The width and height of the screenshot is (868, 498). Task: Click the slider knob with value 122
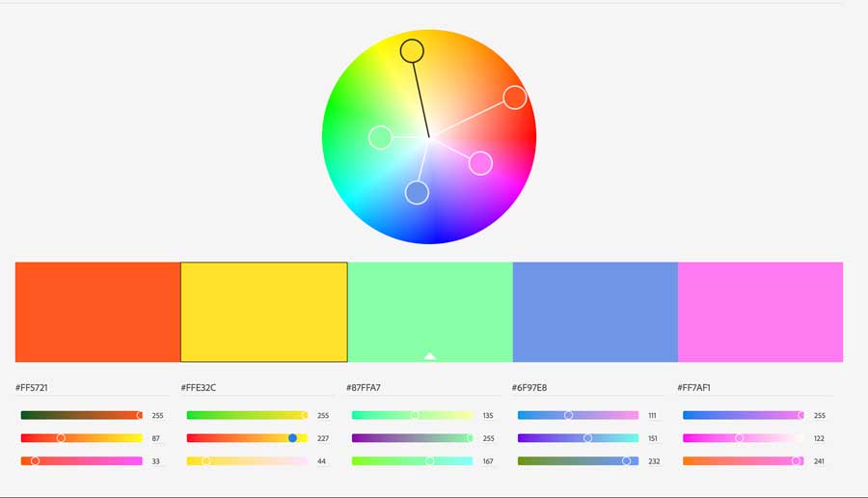click(740, 438)
